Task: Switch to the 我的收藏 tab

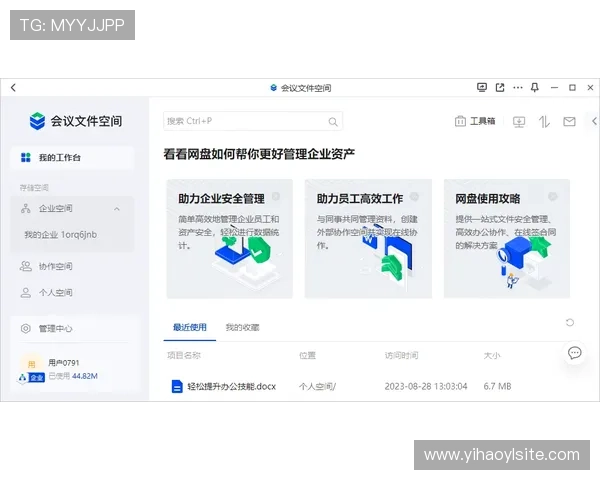Action: (x=242, y=328)
